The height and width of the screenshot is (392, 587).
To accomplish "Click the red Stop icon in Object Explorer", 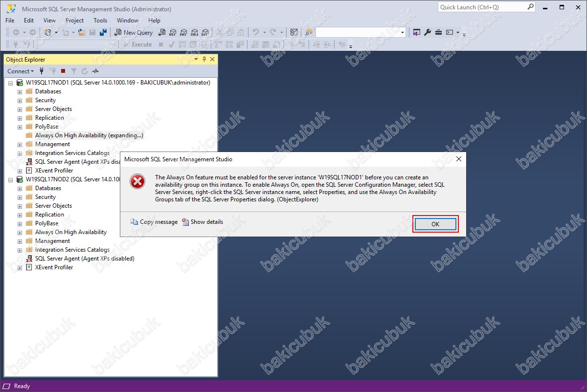I will coord(63,71).
